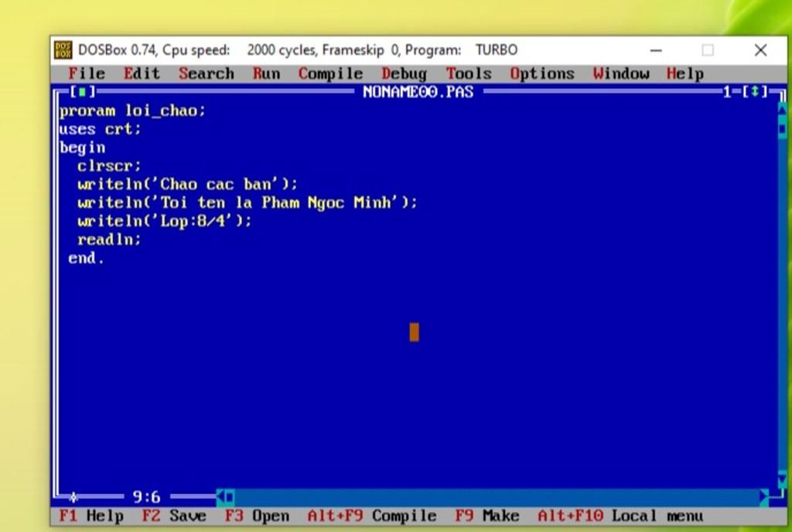This screenshot has height=532, width=792.
Task: Click the horizontal scrollbar position thumb
Action: coord(229,497)
